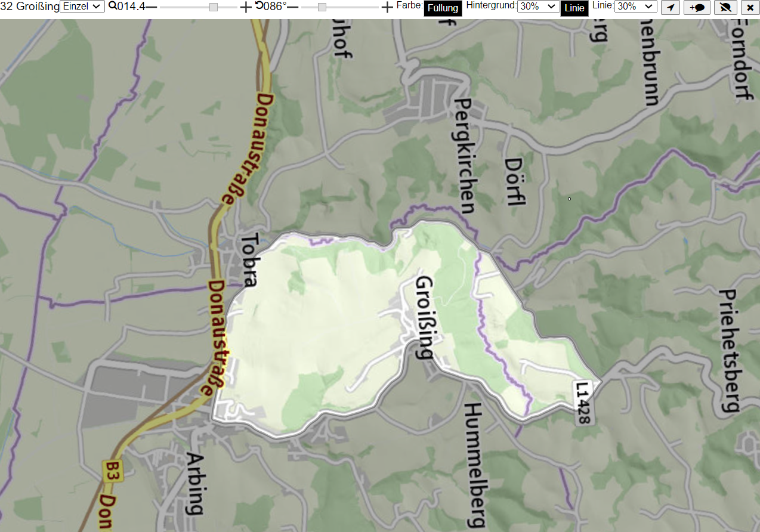Click the B3 road shield
760x532 pixels.
click(109, 471)
